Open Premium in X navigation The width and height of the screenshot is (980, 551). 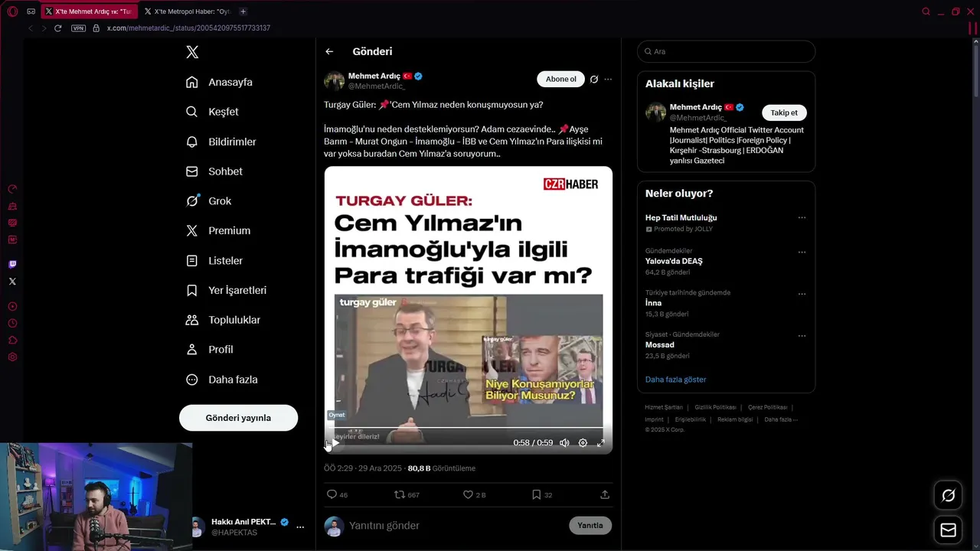pos(218,230)
